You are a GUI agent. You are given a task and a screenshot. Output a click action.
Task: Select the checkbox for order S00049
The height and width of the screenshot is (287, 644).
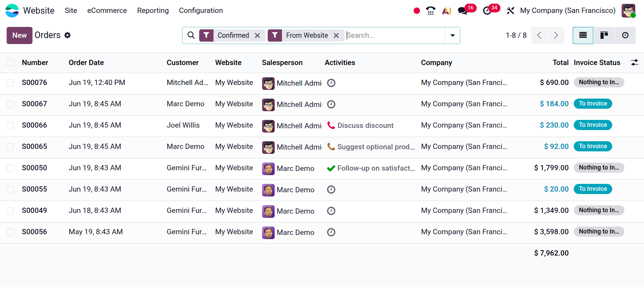(10, 211)
